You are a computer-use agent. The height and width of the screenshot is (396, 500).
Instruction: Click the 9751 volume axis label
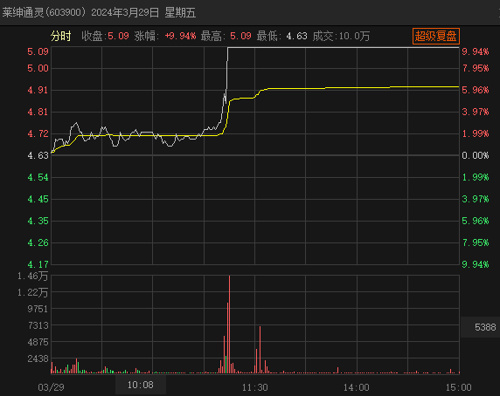point(38,309)
